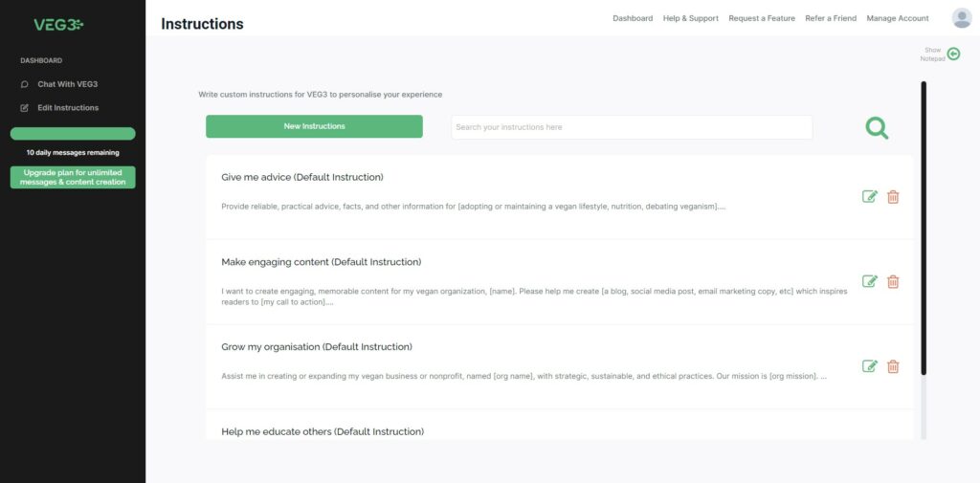980x483 pixels.
Task: Open Request a Feature link
Action: pyautogui.click(x=762, y=18)
